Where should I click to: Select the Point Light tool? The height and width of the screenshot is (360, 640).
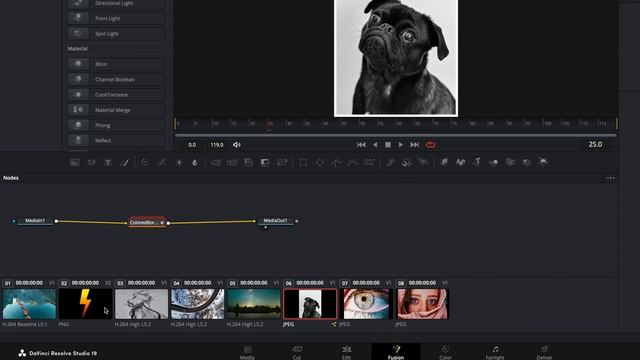click(x=116, y=18)
